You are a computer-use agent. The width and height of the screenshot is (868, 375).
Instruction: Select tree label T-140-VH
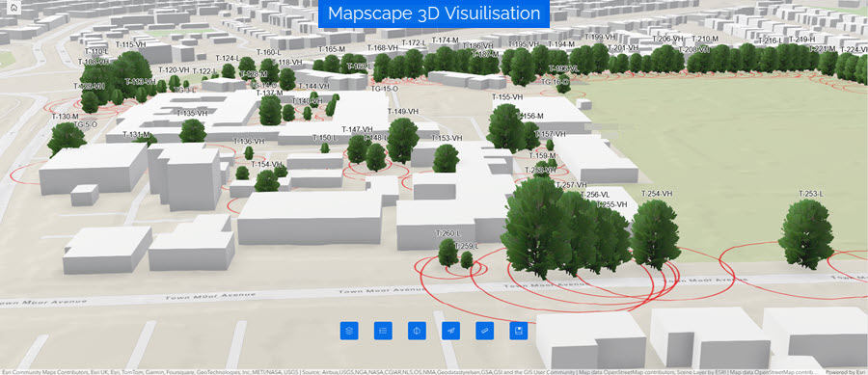click(308, 101)
